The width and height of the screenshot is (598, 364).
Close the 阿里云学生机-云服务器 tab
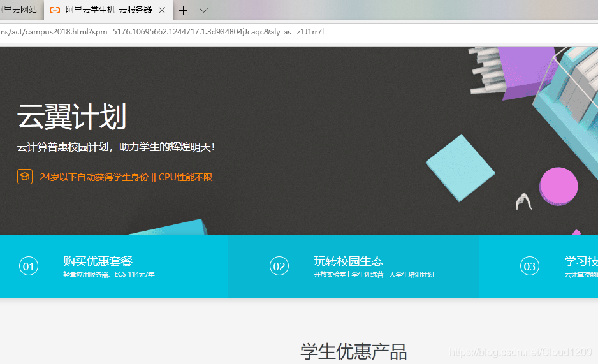162,11
